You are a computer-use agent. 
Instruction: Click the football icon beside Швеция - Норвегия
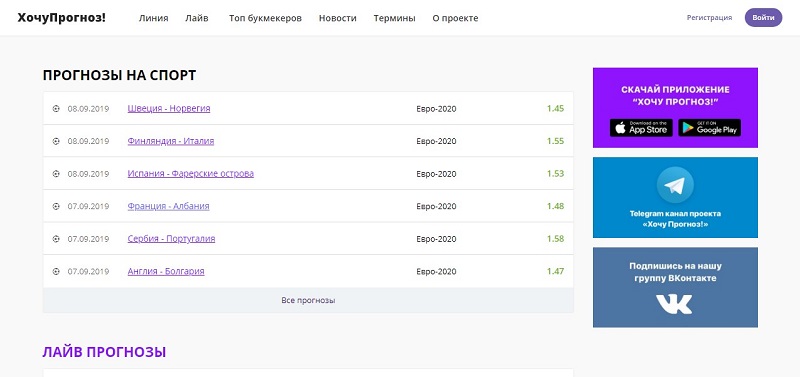pyautogui.click(x=56, y=109)
